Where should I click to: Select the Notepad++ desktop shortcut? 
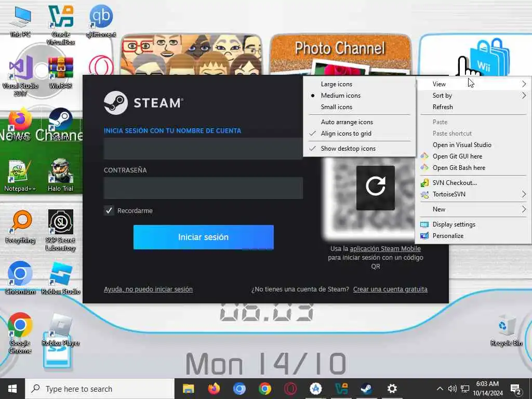20,176
